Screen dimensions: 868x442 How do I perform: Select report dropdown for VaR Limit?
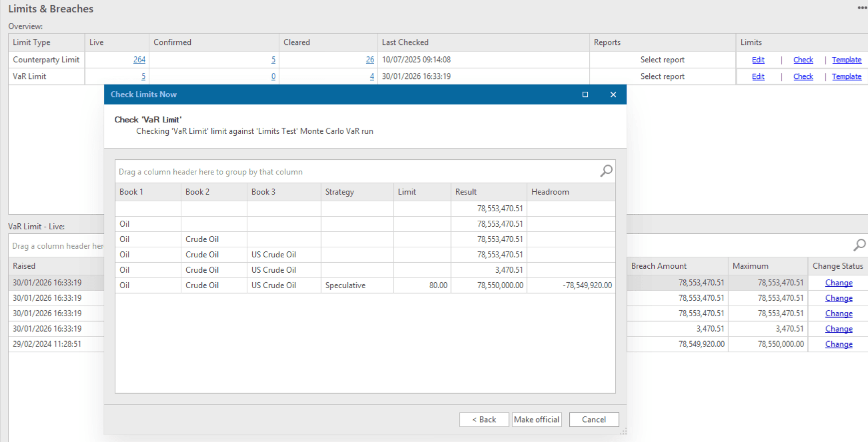coord(662,76)
